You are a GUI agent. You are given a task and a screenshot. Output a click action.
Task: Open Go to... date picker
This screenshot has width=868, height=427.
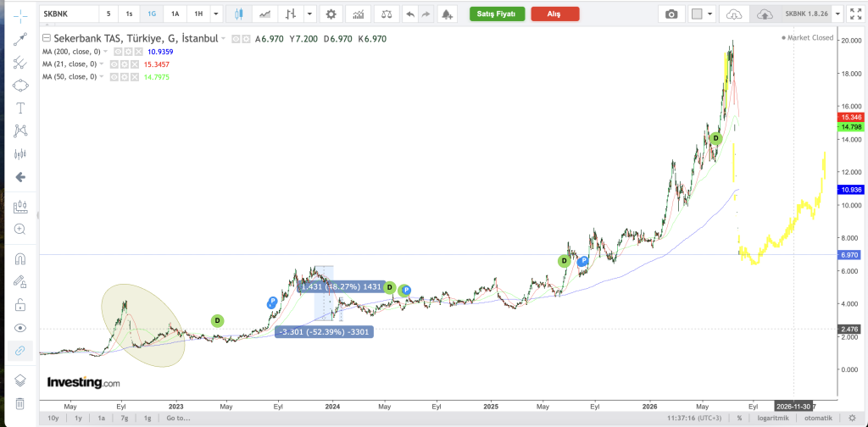[178, 419]
